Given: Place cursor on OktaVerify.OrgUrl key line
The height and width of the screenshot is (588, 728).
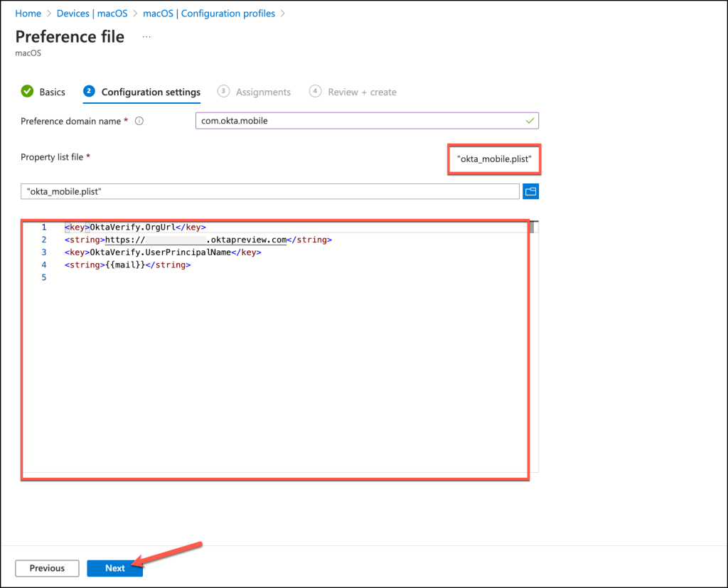Looking at the screenshot, I should pyautogui.click(x=134, y=228).
